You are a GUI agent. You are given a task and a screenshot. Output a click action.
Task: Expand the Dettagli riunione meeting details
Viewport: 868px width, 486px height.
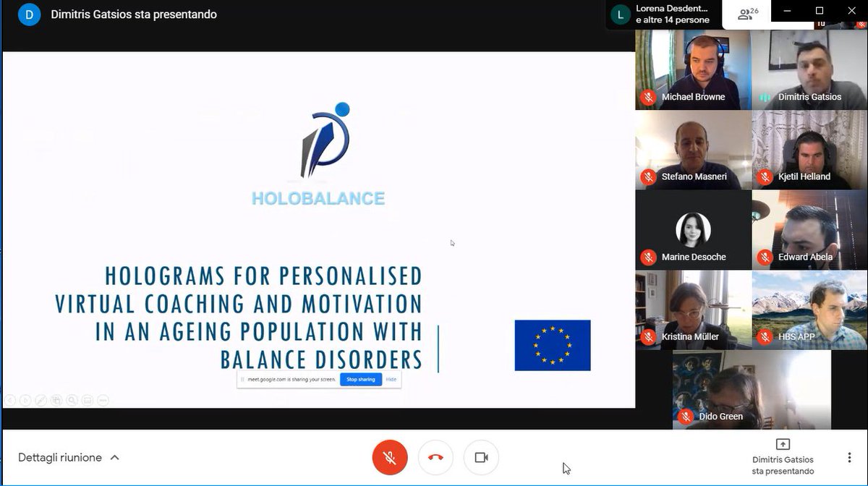[69, 457]
